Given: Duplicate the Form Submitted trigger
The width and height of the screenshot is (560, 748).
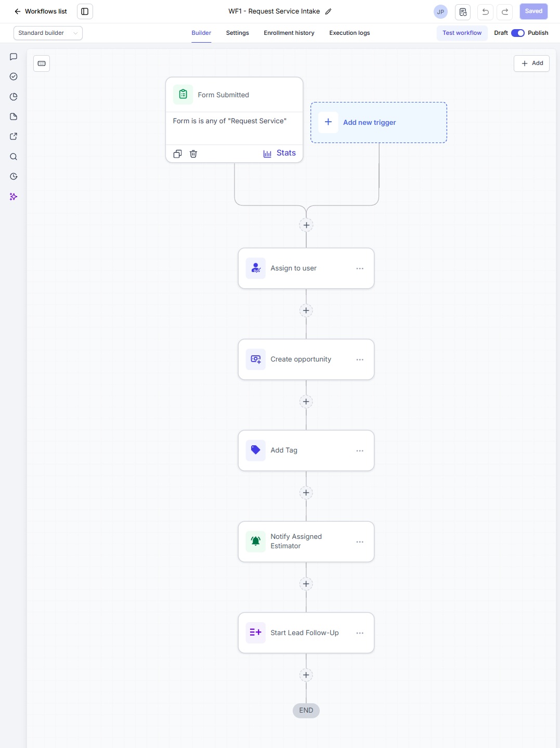Looking at the screenshot, I should click(x=177, y=154).
